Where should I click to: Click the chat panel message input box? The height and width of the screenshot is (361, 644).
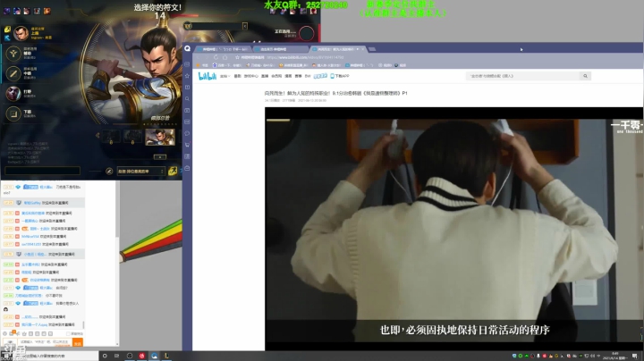(x=46, y=341)
